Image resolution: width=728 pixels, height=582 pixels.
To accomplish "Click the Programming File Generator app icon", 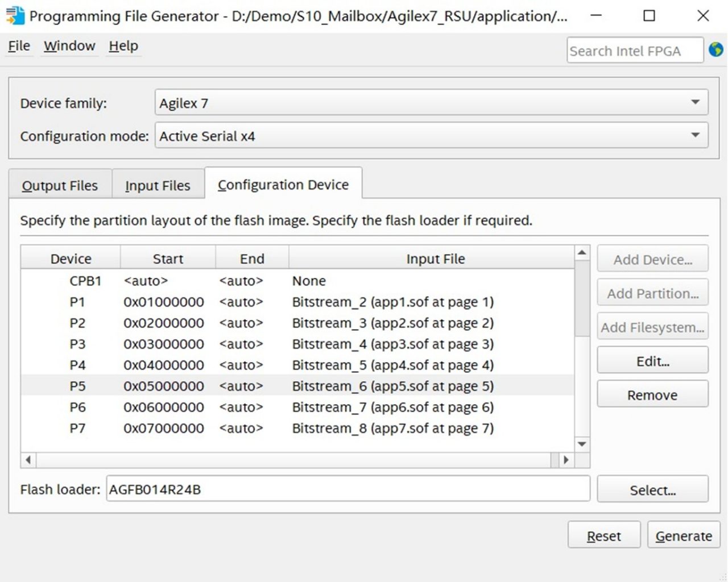I will pyautogui.click(x=15, y=15).
